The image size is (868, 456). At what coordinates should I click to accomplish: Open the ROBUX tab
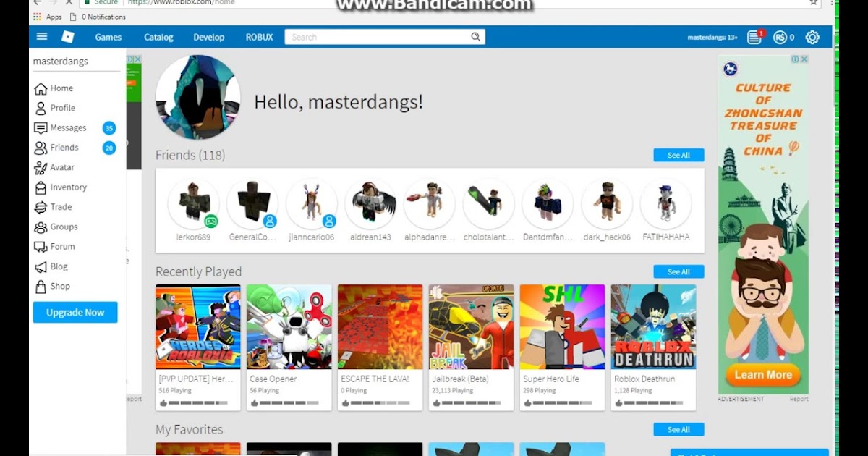(x=259, y=37)
